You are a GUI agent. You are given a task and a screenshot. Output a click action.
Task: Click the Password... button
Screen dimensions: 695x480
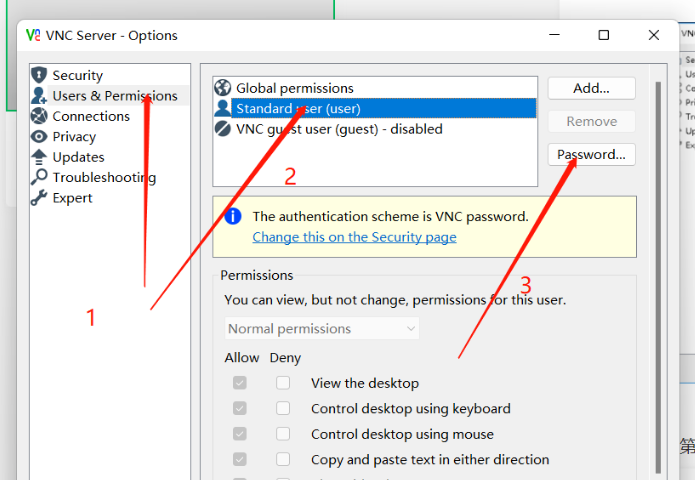tap(591, 154)
